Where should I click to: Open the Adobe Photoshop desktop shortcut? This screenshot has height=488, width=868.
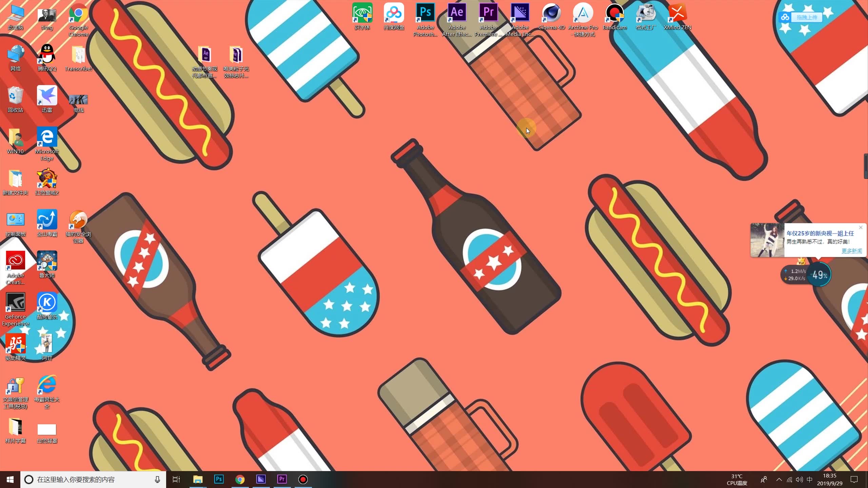pyautogui.click(x=425, y=14)
